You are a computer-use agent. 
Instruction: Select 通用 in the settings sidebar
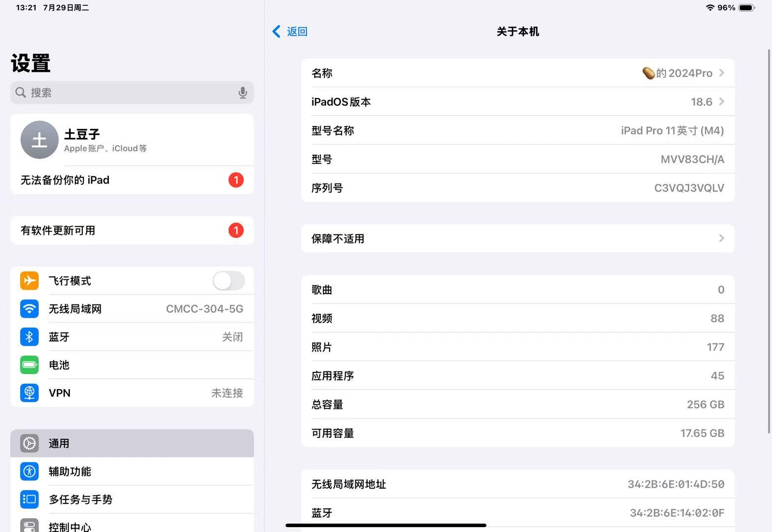click(132, 443)
